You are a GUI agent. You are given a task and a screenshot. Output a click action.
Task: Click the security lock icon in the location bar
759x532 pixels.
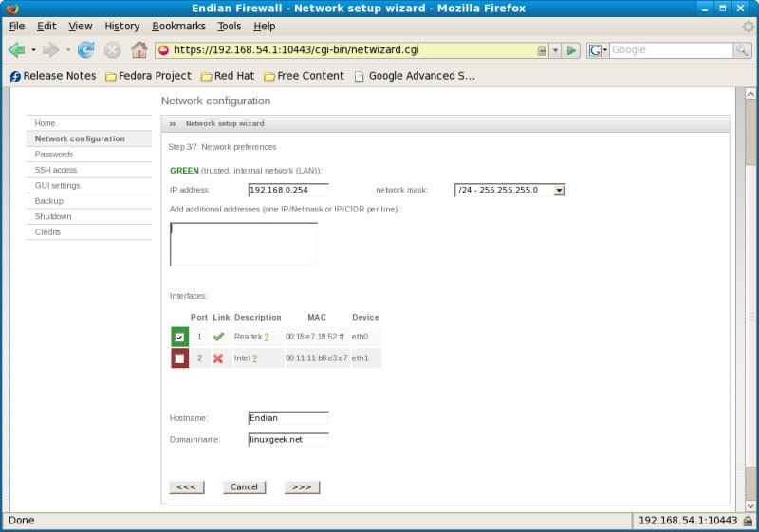(x=542, y=50)
